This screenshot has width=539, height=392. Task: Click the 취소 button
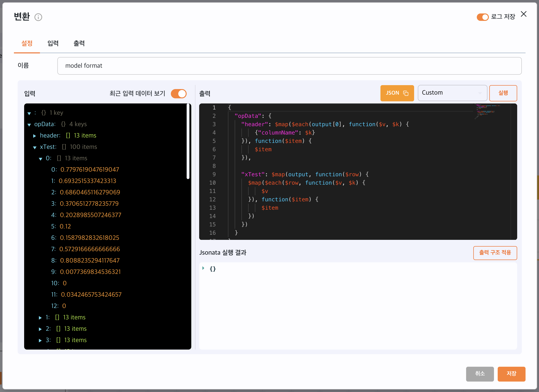pos(480,374)
